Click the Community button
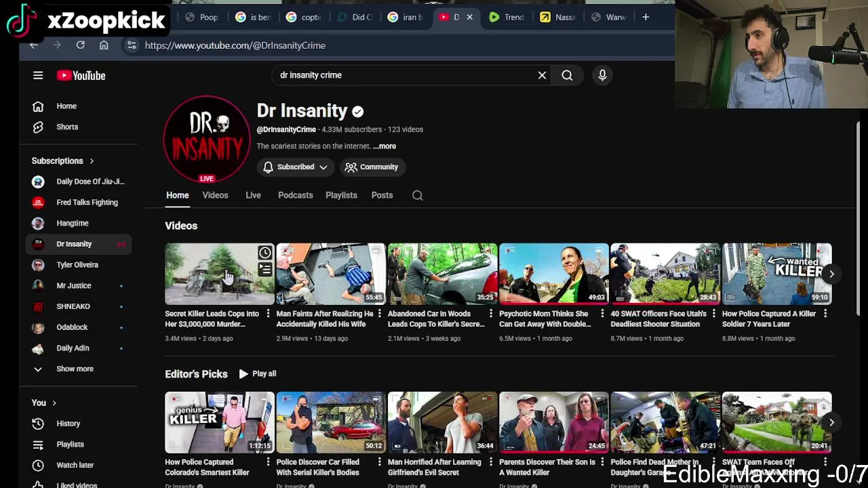Image resolution: width=868 pixels, height=488 pixels. tap(372, 167)
